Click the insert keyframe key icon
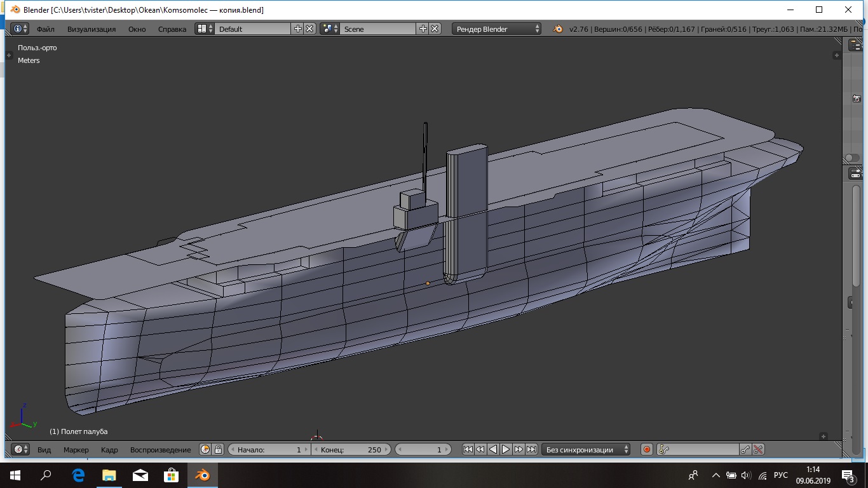Viewport: 868px width, 488px height. tap(745, 449)
